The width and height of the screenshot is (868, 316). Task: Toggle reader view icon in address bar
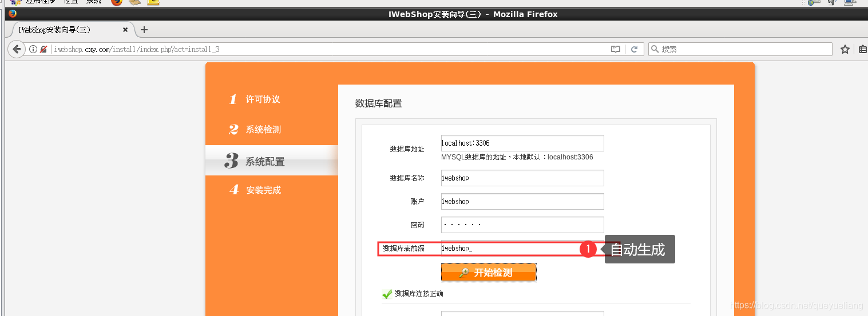tap(616, 50)
